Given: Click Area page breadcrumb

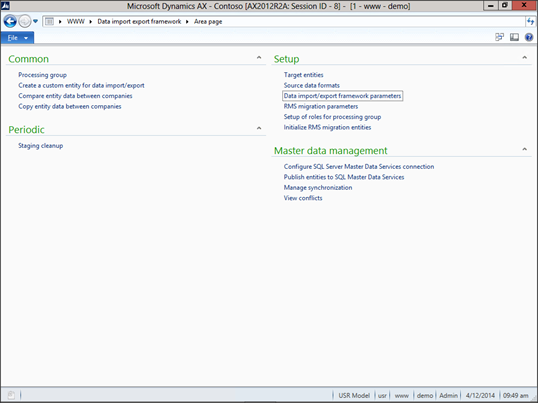Looking at the screenshot, I should [208, 22].
